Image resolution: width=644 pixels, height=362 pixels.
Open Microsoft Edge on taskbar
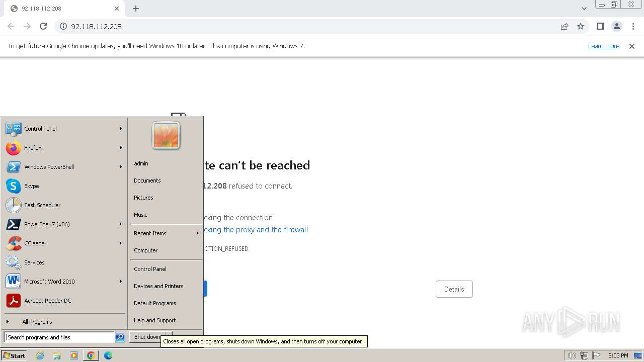[x=108, y=355]
